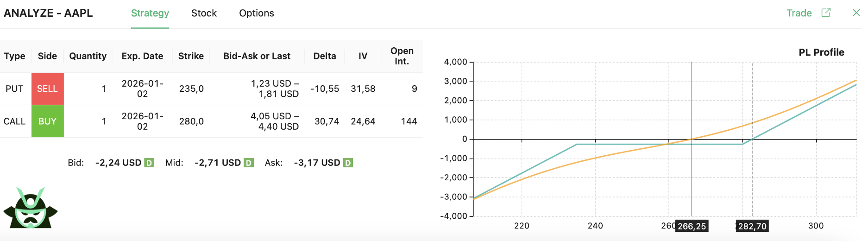This screenshot has width=868, height=241.
Task: Close the Analyze AAPL panel
Action: coord(856,13)
